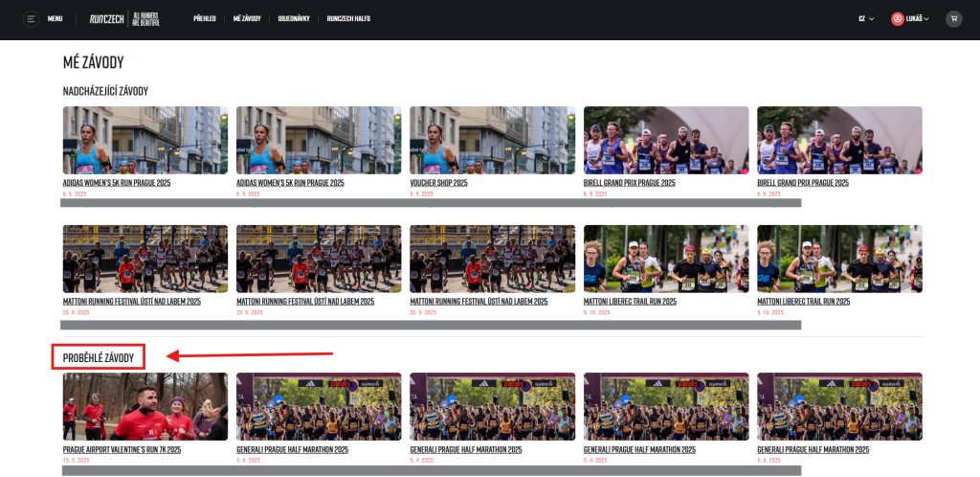Click the PROBĚHLÉ ZÁVODY section heading
The height and width of the screenshot is (477, 980).
tap(99, 358)
